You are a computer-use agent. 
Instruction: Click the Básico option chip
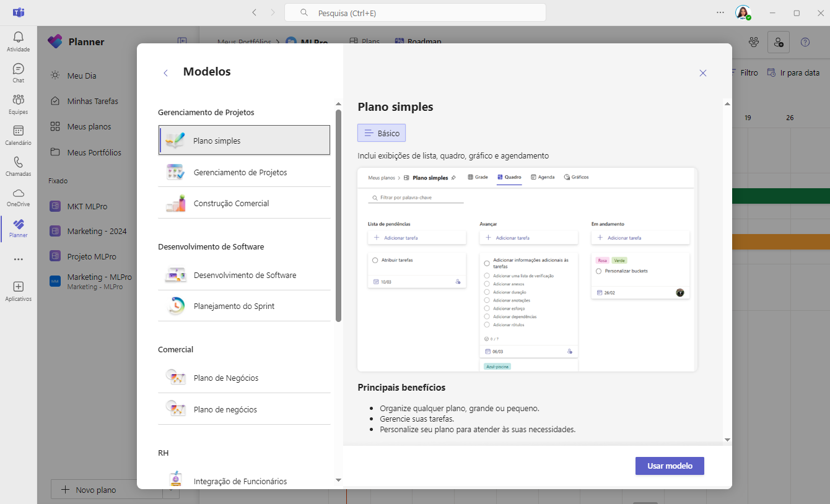click(382, 133)
